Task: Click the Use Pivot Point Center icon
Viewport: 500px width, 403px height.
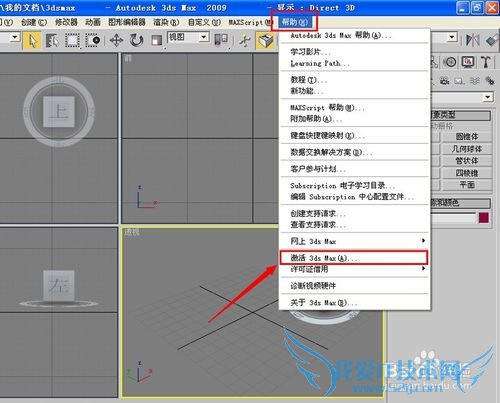Action: click(221, 41)
